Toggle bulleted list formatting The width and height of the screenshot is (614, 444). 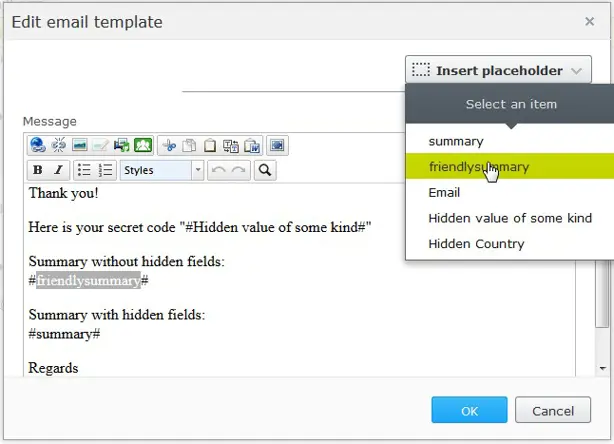pos(85,170)
